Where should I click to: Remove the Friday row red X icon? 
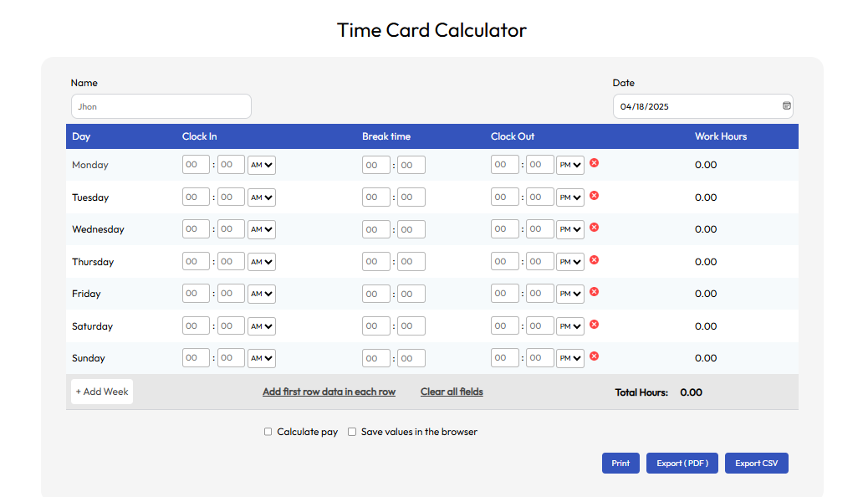coord(594,292)
